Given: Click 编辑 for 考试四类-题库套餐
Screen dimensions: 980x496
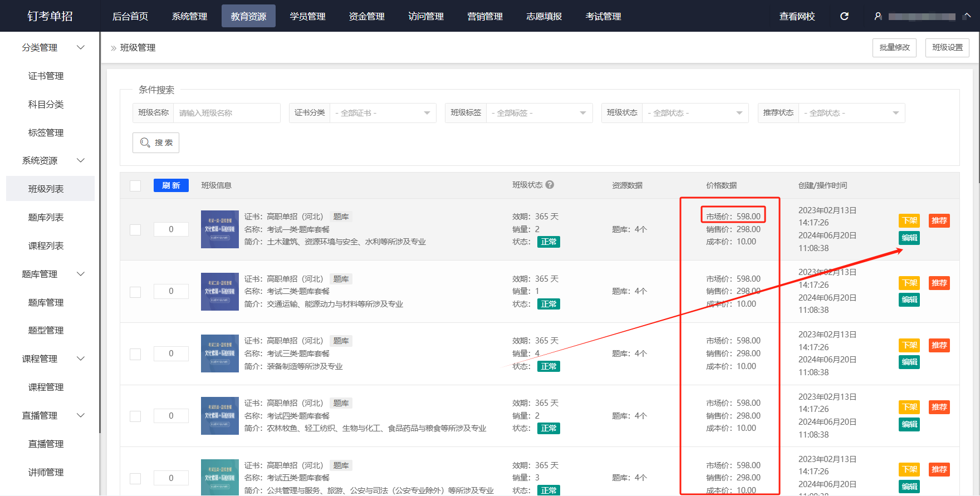Looking at the screenshot, I should 909,424.
